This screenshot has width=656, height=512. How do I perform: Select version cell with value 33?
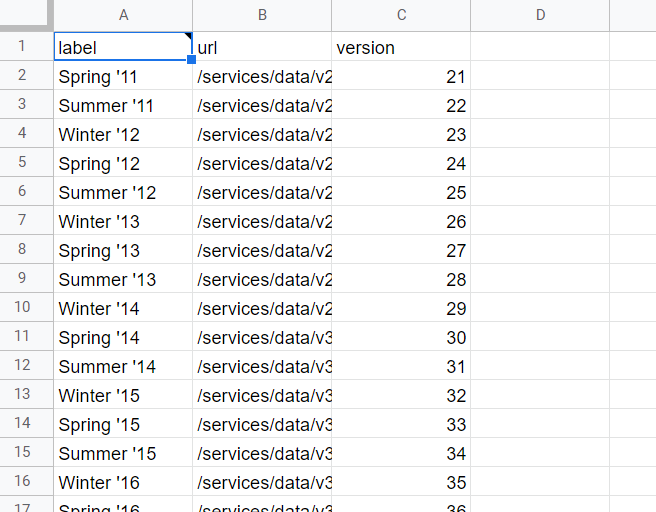point(401,423)
